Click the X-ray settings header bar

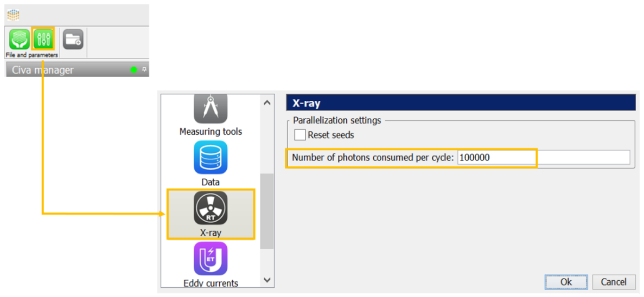pyautogui.click(x=460, y=104)
